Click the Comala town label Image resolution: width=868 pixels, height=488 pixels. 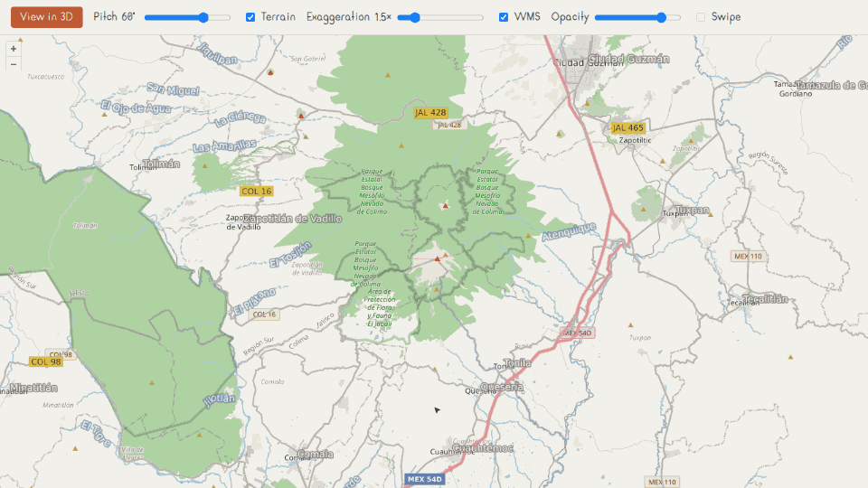click(x=315, y=455)
